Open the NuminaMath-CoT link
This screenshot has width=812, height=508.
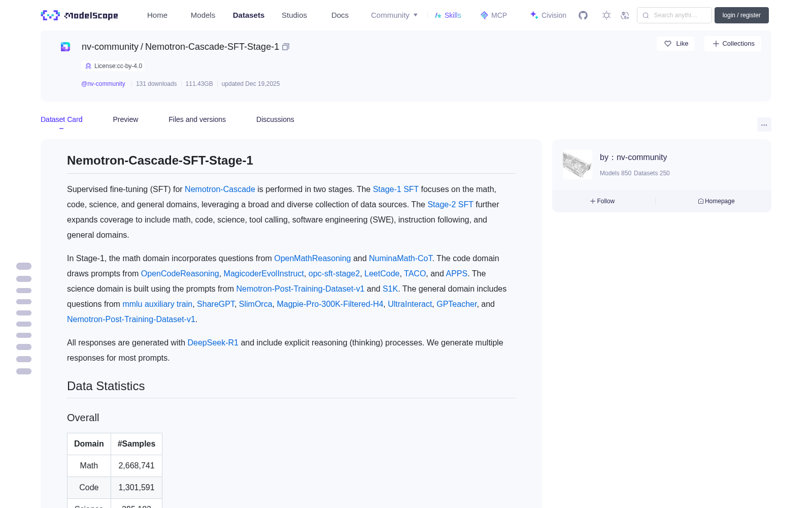(400, 258)
